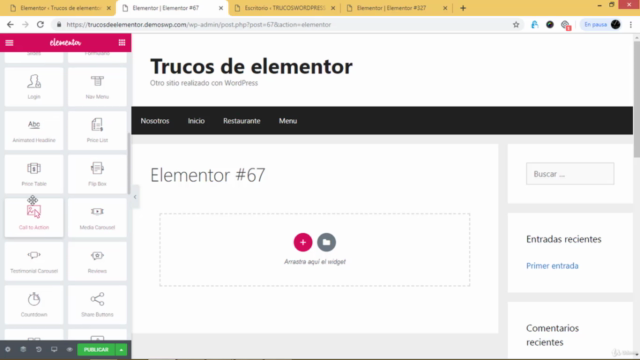Open Chrome three-dot menu

(631, 24)
